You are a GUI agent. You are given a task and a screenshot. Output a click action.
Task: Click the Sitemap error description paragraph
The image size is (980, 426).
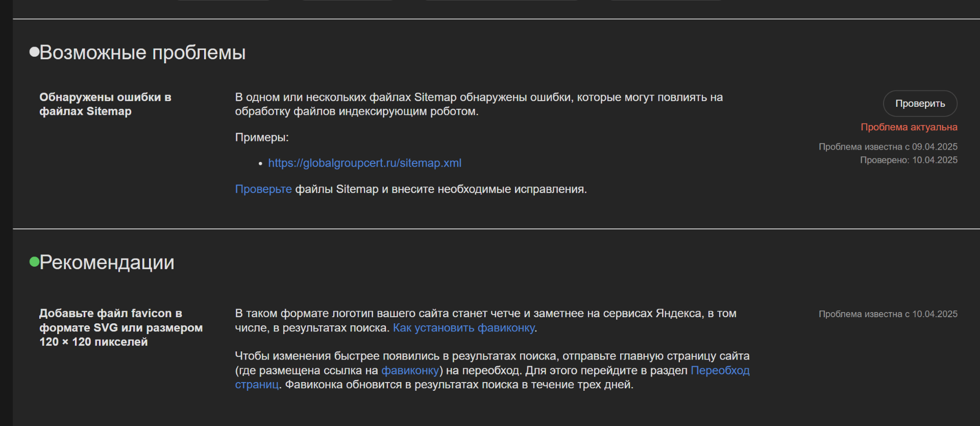coord(479,104)
